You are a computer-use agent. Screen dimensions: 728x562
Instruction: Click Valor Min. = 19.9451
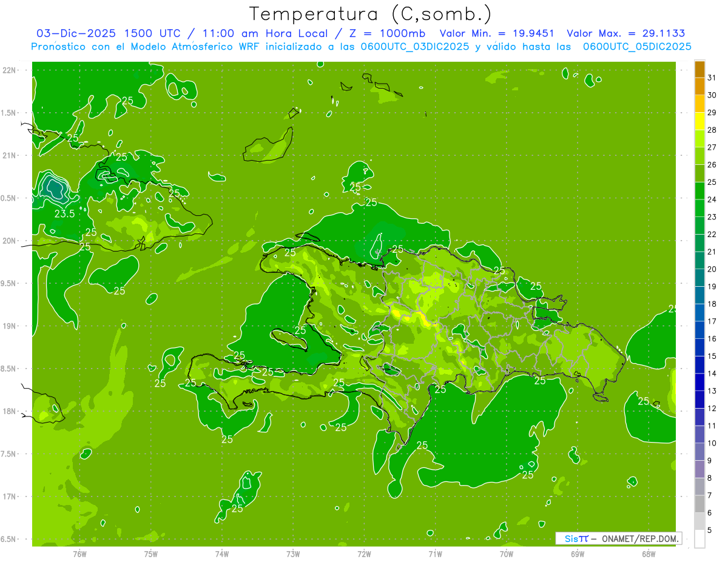click(498, 33)
